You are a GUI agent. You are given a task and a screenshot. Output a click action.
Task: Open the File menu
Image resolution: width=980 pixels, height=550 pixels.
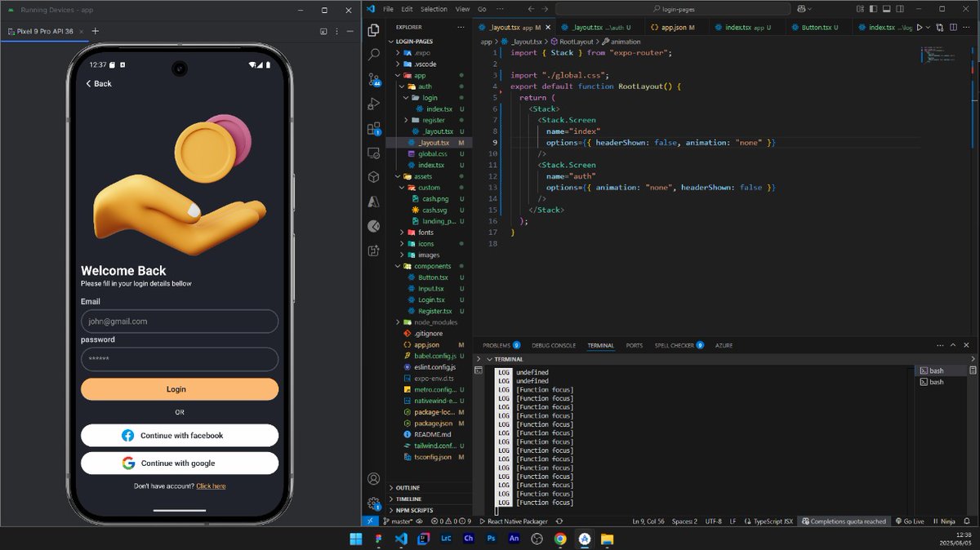point(388,9)
